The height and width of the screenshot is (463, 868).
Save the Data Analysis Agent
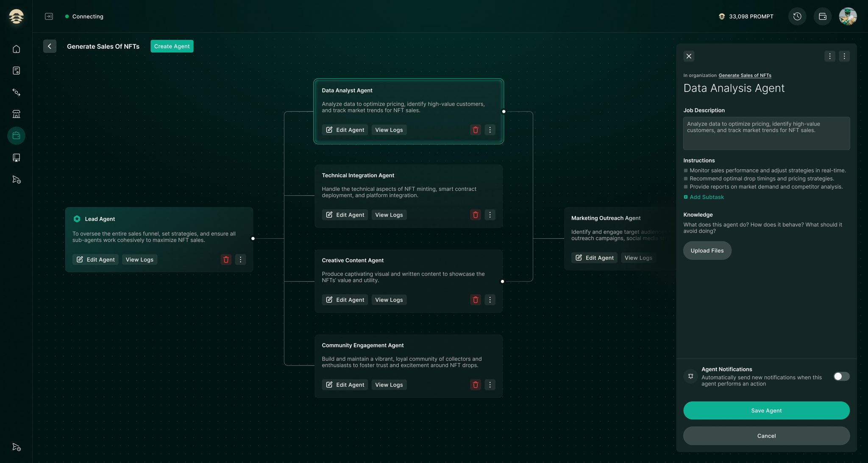click(766, 410)
